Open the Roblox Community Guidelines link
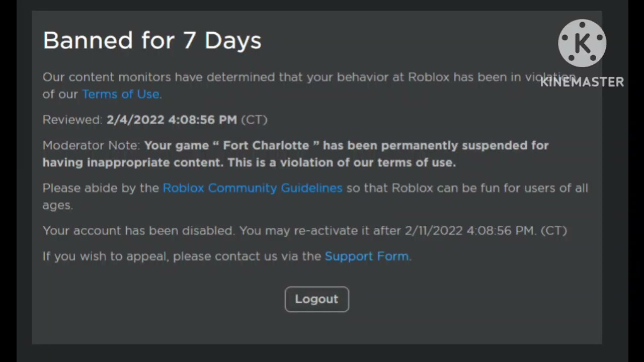This screenshot has height=362, width=644. [253, 188]
